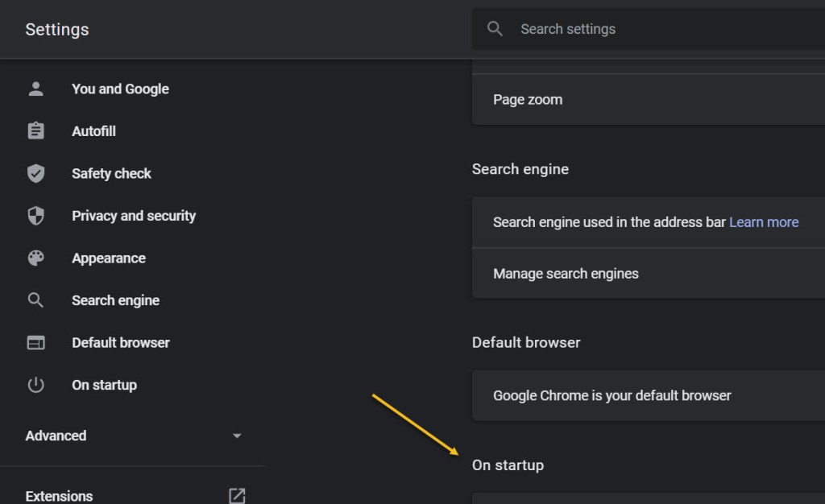Select the Default browser window icon
The image size is (825, 504).
coord(35,343)
